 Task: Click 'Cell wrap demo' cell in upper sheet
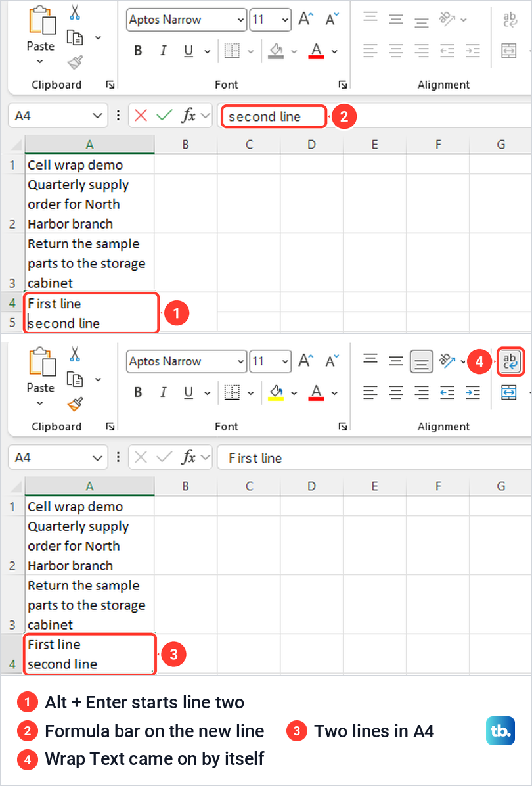pyautogui.click(x=90, y=164)
